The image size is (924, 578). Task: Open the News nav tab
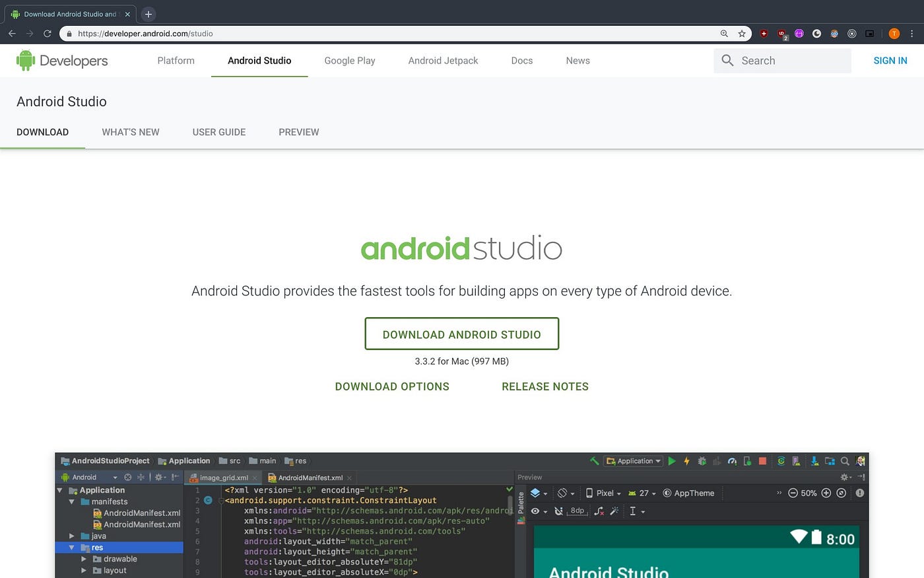coord(578,61)
